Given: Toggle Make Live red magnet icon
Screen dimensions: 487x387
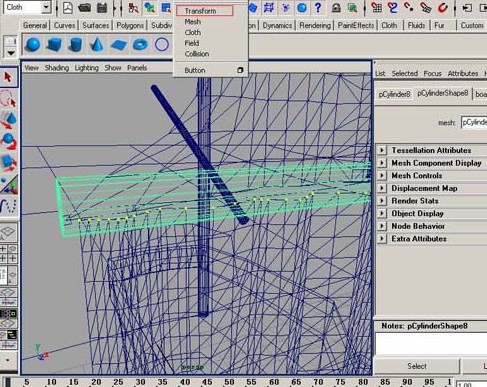Looking at the screenshot, I should (x=443, y=8).
